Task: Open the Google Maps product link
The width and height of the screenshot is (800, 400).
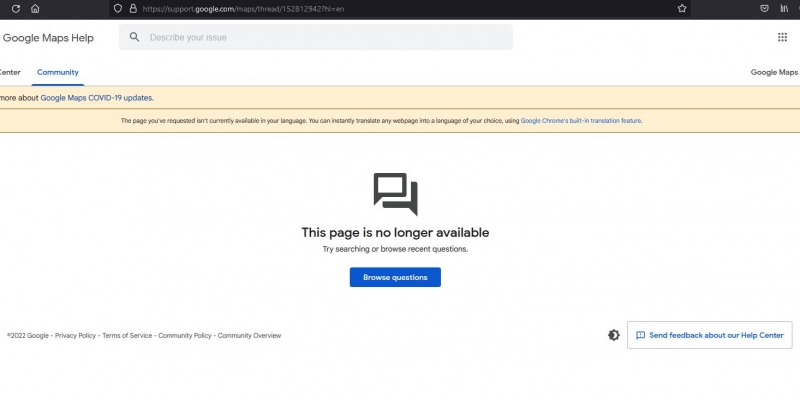Action: click(x=774, y=72)
